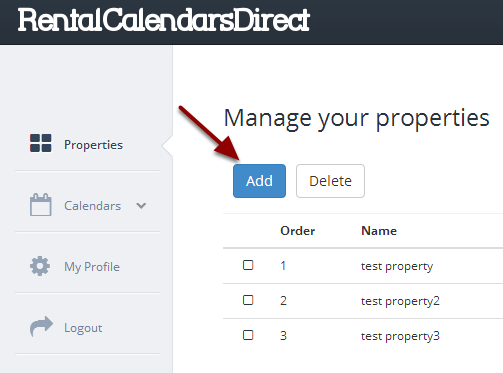503x373 pixels.
Task: Tick the checkbox for test property
Action: (x=248, y=265)
